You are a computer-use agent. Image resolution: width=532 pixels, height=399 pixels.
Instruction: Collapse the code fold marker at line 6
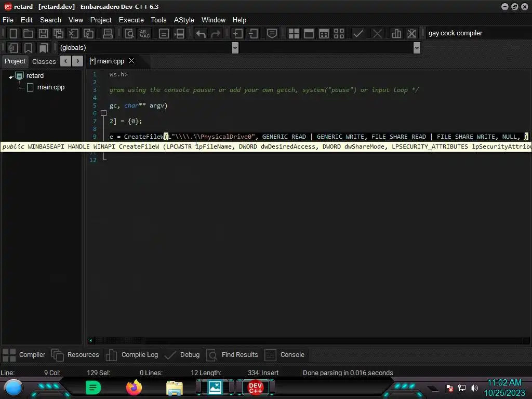pos(104,113)
